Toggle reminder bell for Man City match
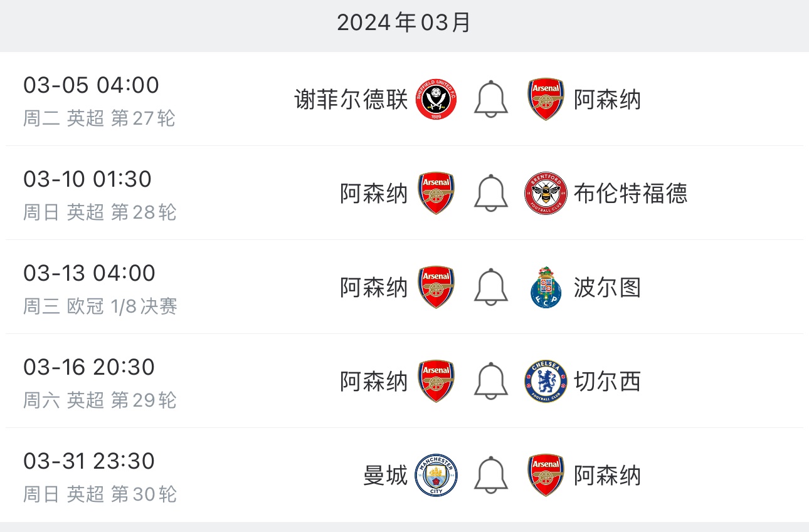This screenshot has width=809, height=532. coord(491,475)
